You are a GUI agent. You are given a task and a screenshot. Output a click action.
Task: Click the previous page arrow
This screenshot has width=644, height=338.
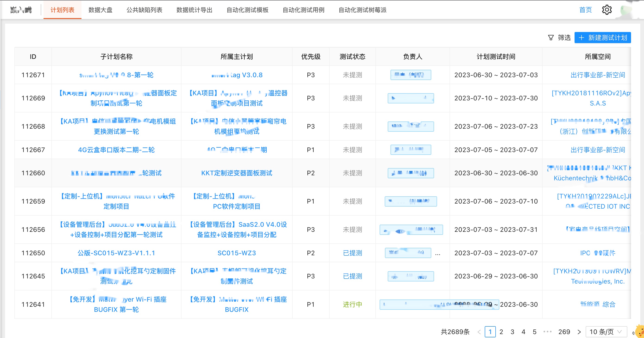tap(479, 332)
